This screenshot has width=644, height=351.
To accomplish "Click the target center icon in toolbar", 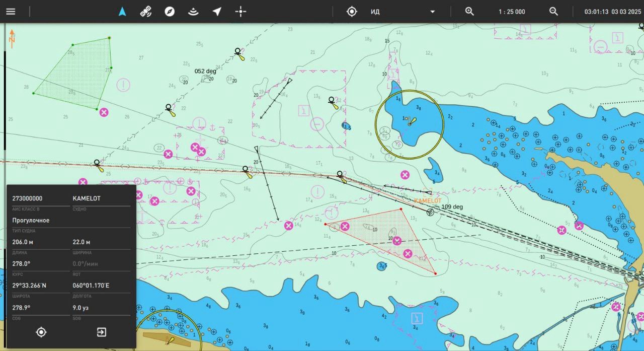I will pos(352,12).
